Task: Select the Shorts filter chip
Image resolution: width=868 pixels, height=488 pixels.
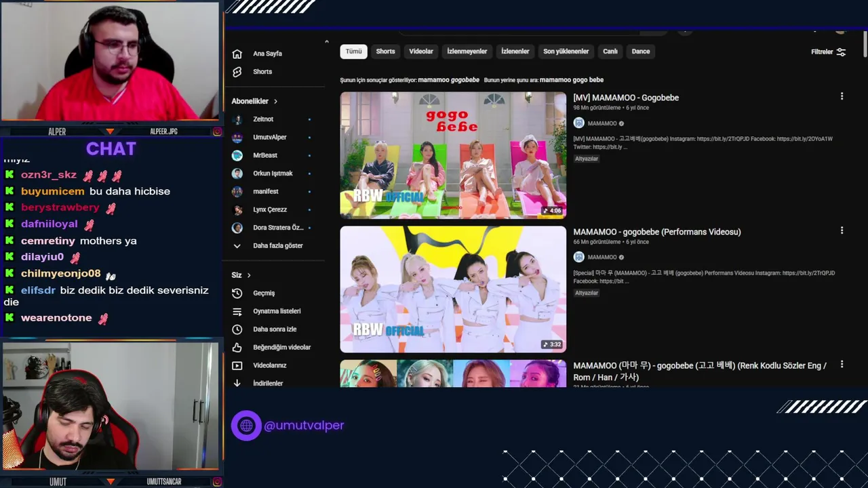Action: (x=385, y=52)
